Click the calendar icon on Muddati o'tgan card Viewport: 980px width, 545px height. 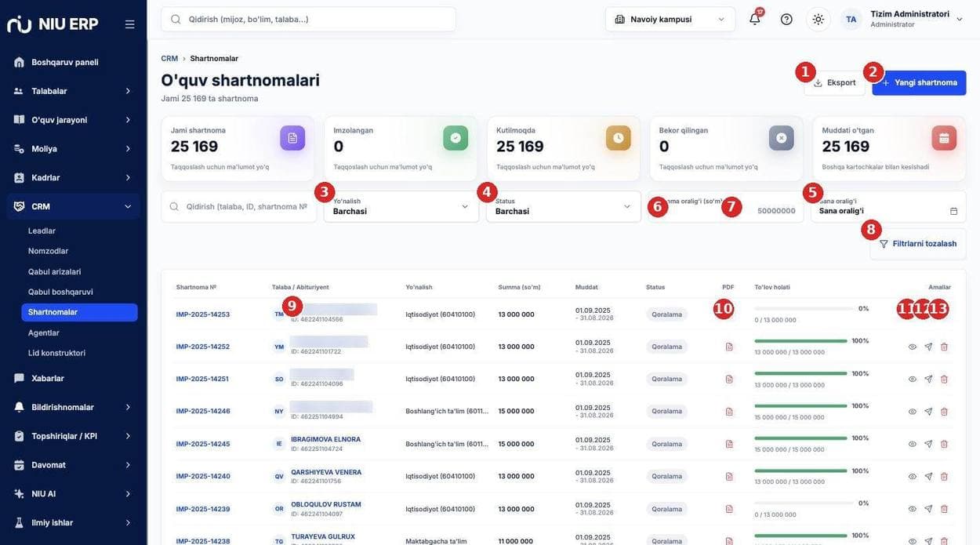944,138
